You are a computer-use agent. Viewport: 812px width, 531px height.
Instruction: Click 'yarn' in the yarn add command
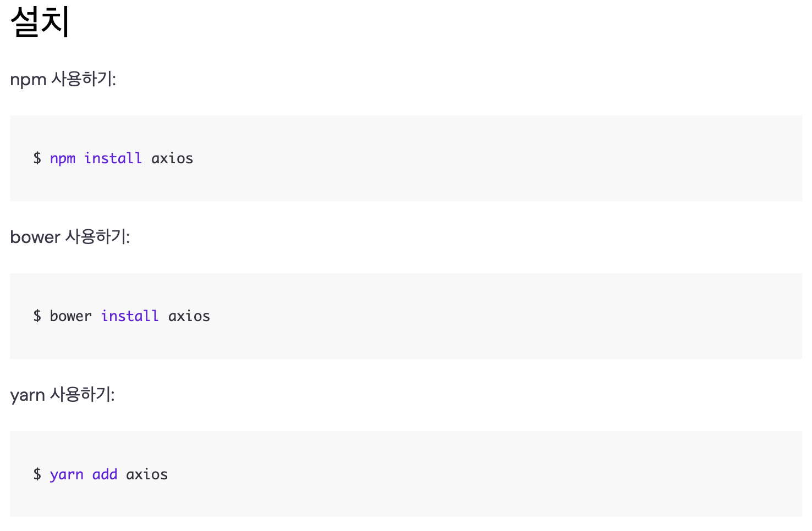[x=67, y=475]
